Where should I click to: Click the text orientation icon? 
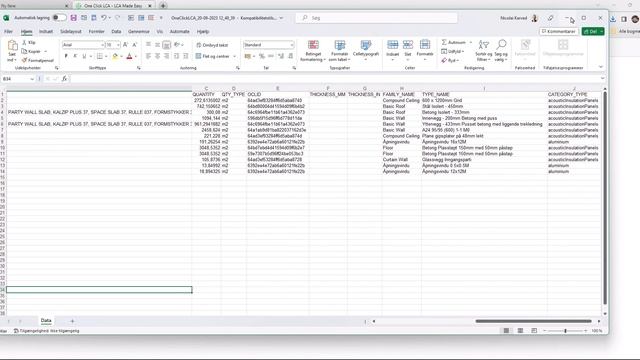(x=177, y=45)
